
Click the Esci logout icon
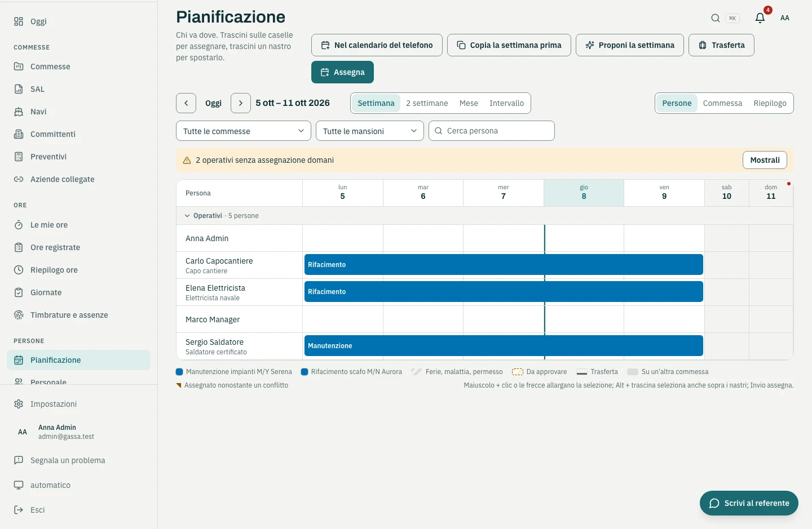[19, 510]
